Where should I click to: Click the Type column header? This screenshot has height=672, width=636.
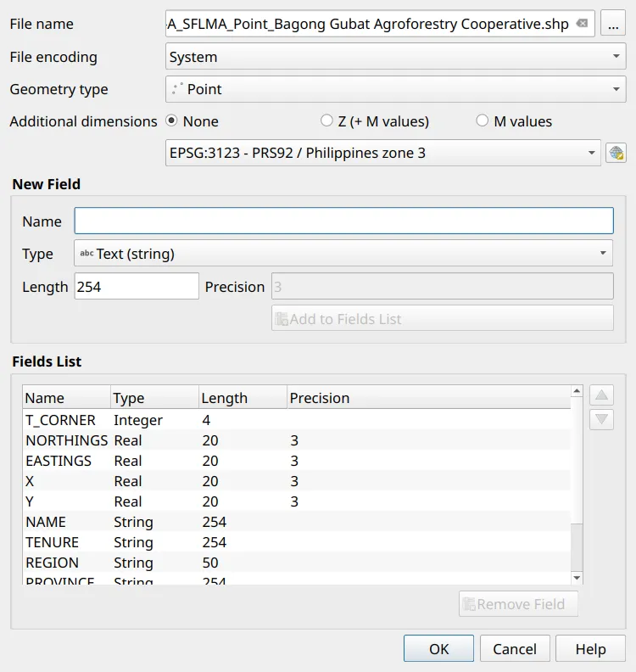[155, 398]
